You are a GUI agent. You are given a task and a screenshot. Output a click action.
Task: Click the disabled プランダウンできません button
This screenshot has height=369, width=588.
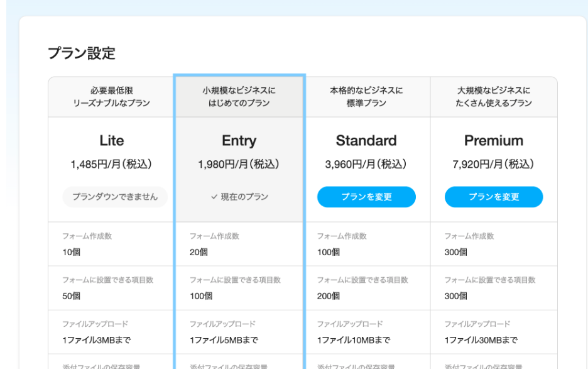tap(115, 197)
